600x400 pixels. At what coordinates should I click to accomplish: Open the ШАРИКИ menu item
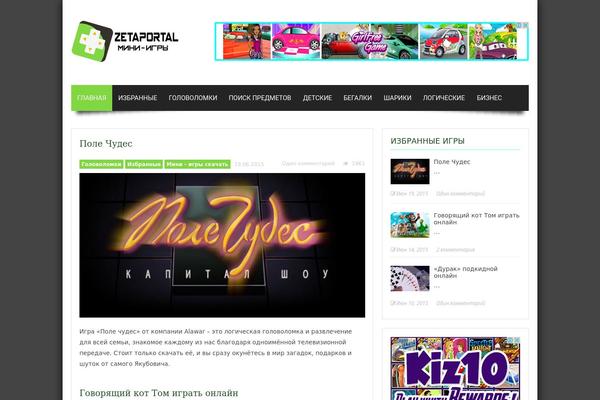397,98
